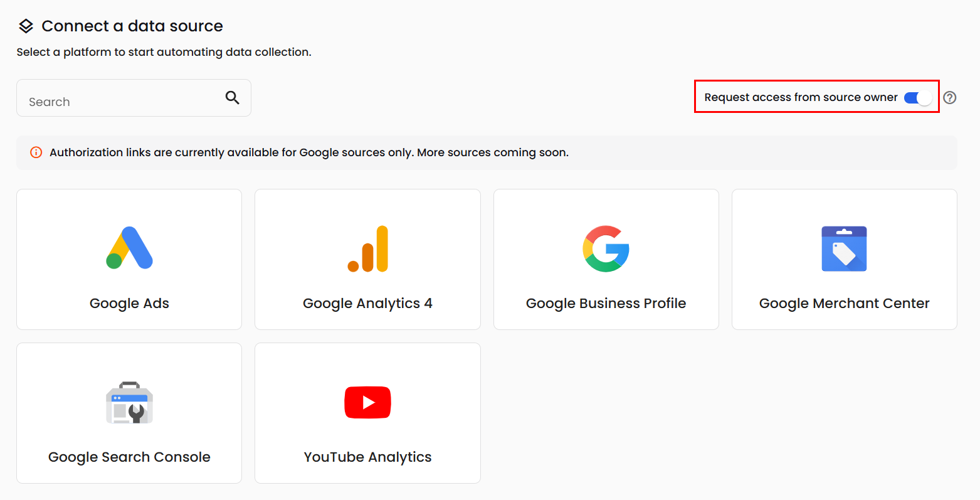Click the magnifying glass search icon
Viewport: 980px width, 500px height.
tap(232, 97)
